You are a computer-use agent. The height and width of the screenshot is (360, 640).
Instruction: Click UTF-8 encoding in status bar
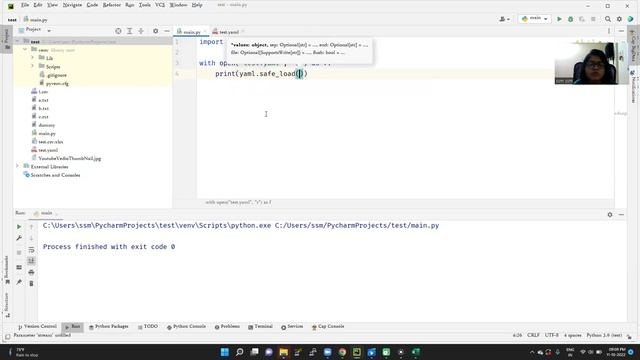tap(551, 335)
